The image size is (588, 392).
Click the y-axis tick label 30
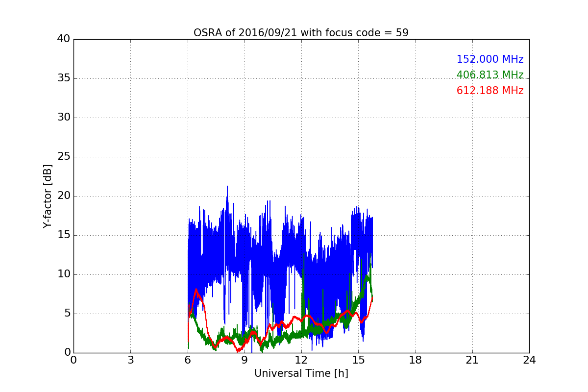(x=64, y=118)
